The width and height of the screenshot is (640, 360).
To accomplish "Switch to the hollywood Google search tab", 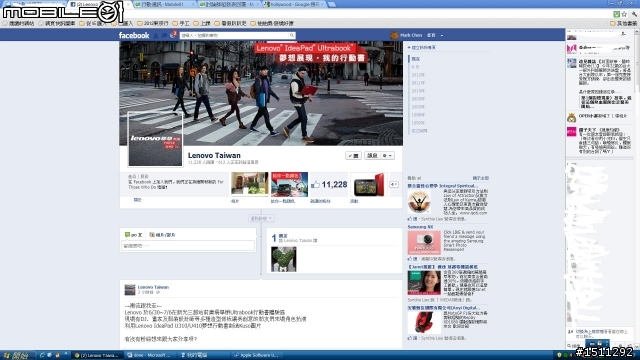I will click(x=295, y=4).
